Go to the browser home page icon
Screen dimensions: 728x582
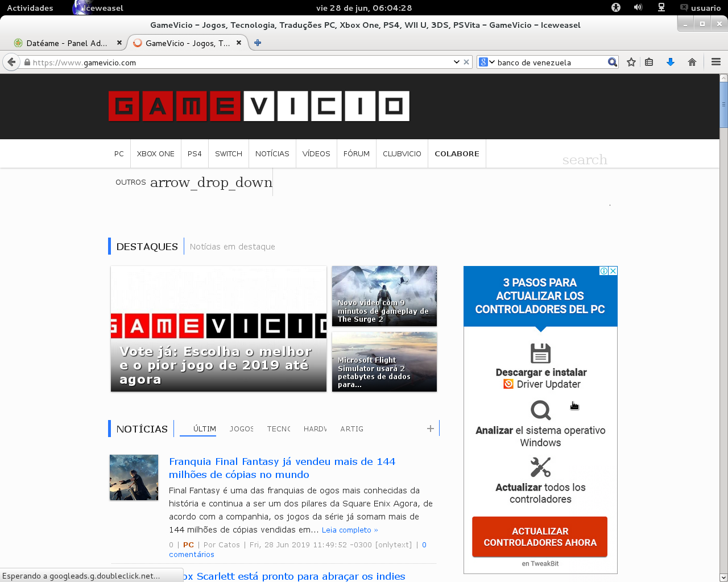[x=692, y=62]
